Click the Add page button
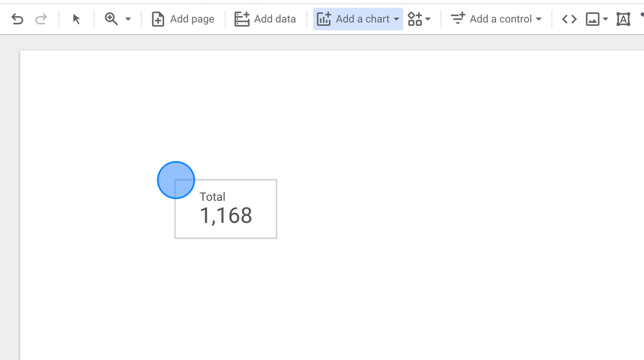The height and width of the screenshot is (360, 644). [x=183, y=18]
